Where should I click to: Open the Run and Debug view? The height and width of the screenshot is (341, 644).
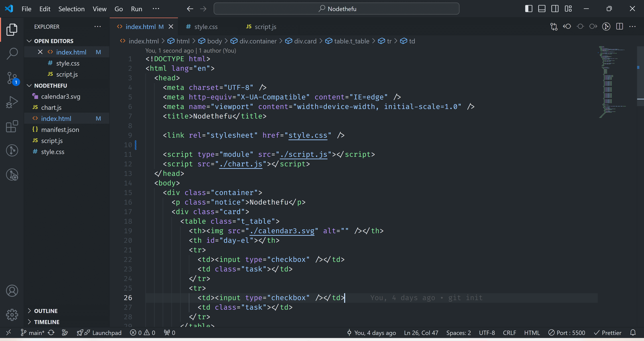pyautogui.click(x=12, y=102)
